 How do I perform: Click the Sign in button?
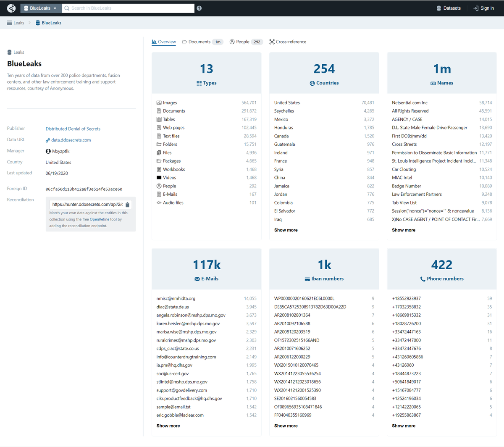click(483, 8)
